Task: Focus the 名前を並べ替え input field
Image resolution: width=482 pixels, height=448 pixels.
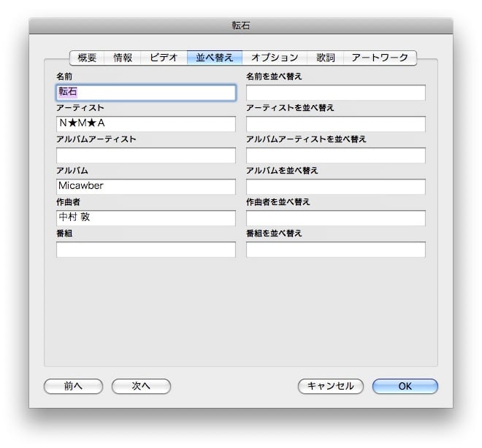Action: click(336, 93)
